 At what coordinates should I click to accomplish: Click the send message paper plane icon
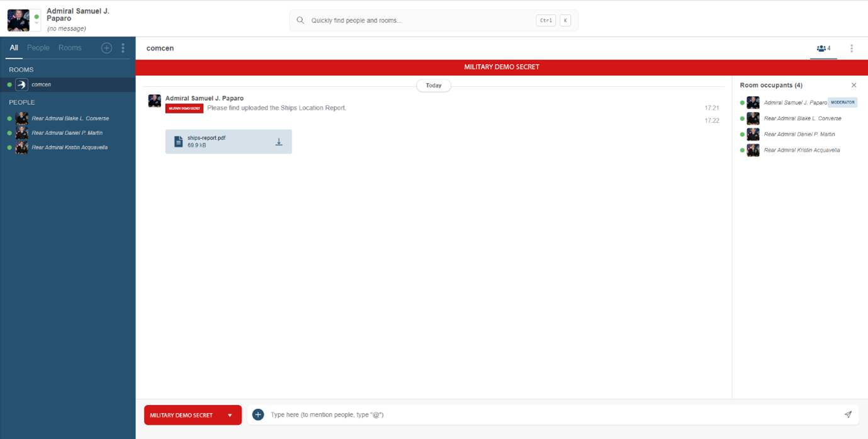848,414
